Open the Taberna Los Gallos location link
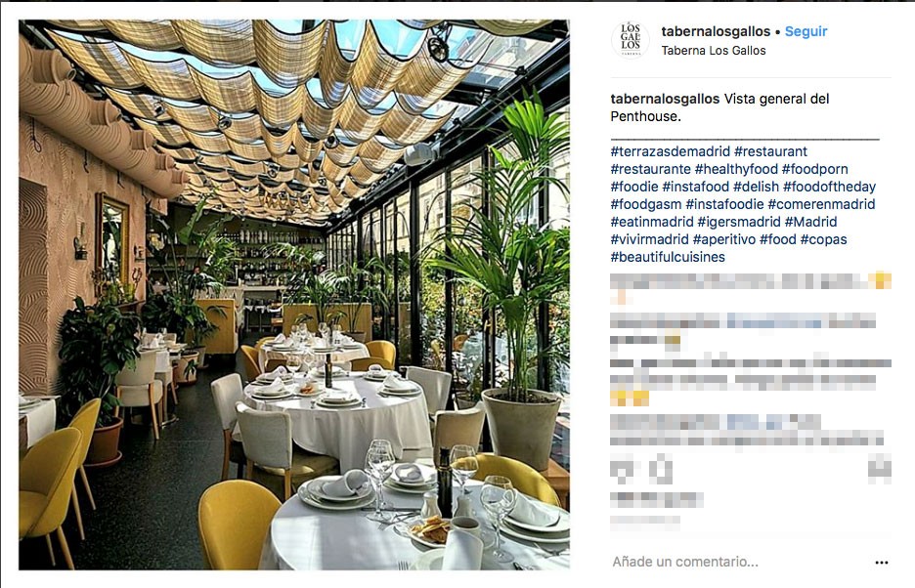Image resolution: width=915 pixels, height=588 pixels. (x=714, y=51)
